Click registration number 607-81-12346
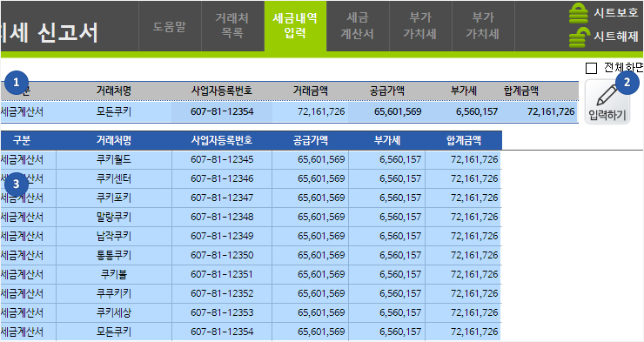The height and width of the screenshot is (342, 644). tap(222, 179)
